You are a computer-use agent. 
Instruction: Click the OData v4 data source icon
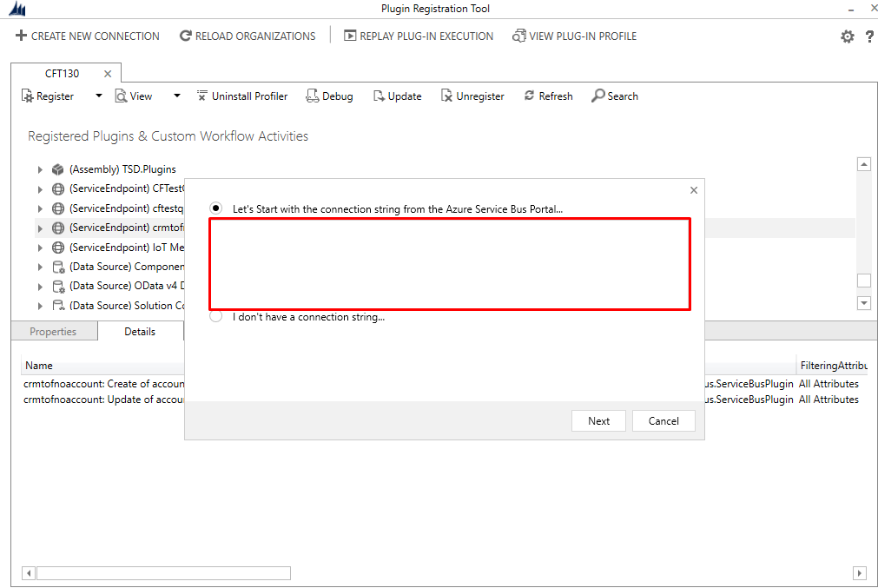click(58, 286)
